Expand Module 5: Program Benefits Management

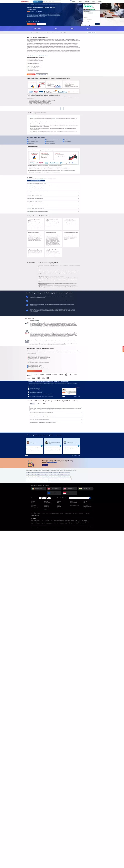click(53, 202)
